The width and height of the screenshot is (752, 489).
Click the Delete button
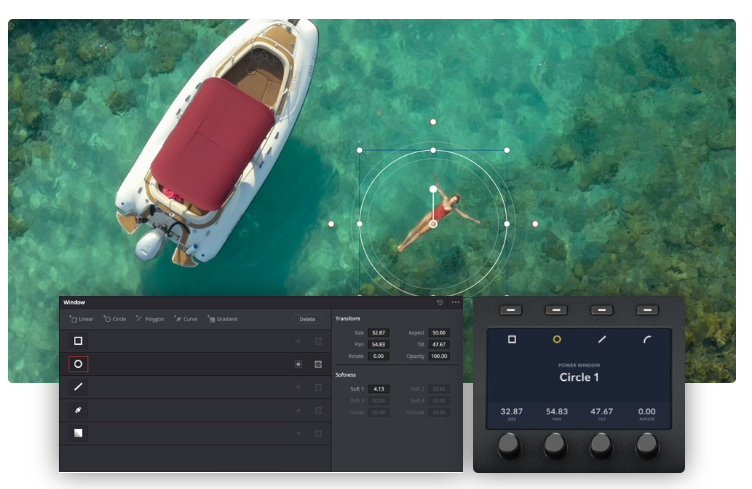pyautogui.click(x=308, y=319)
